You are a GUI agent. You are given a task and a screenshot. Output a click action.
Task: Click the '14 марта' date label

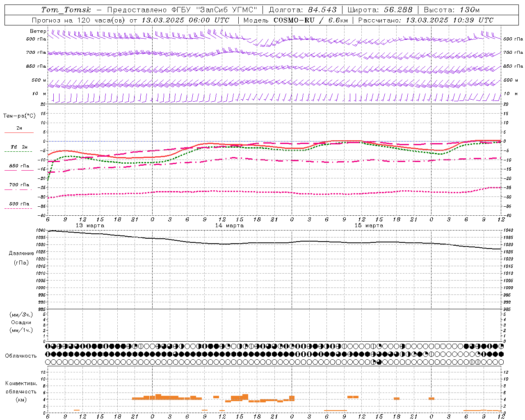(229, 226)
